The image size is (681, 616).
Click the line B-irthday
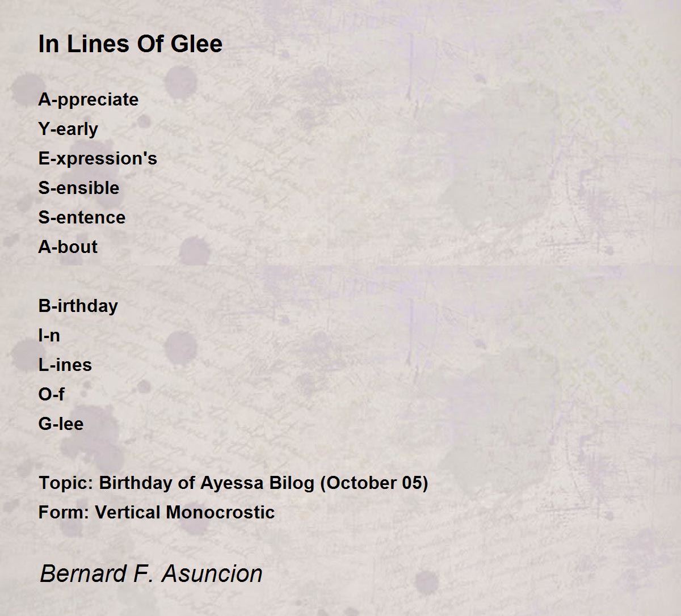click(78, 306)
